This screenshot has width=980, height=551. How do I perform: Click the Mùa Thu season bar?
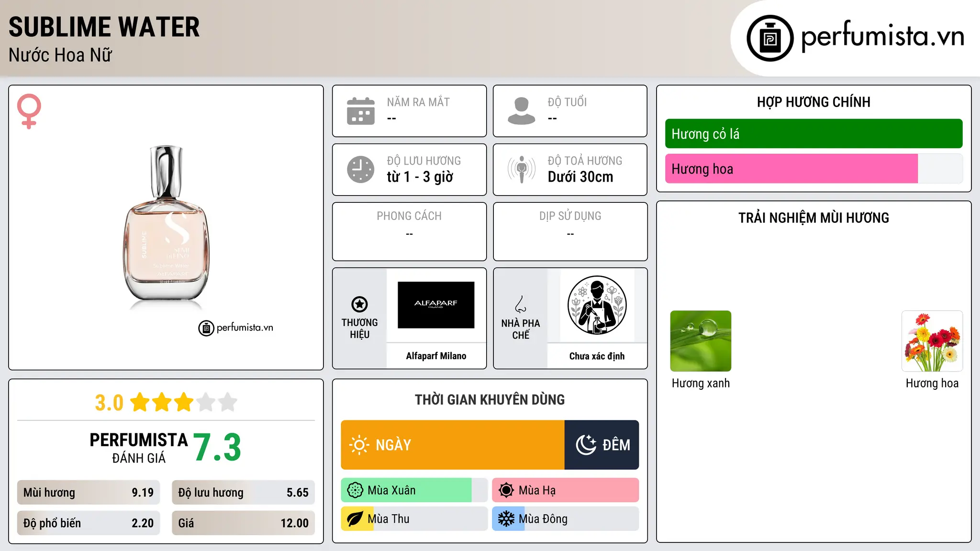pos(414,519)
